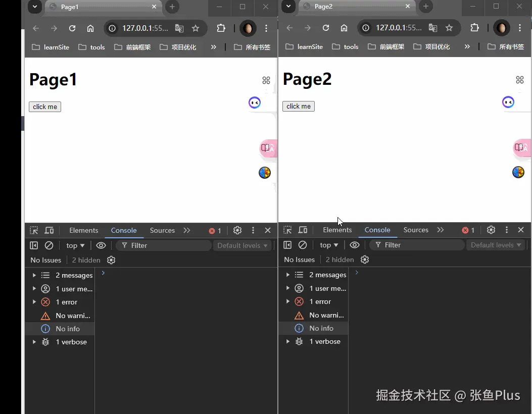The image size is (532, 414).
Task: Bookmark Page2 with the star icon
Action: (449, 28)
